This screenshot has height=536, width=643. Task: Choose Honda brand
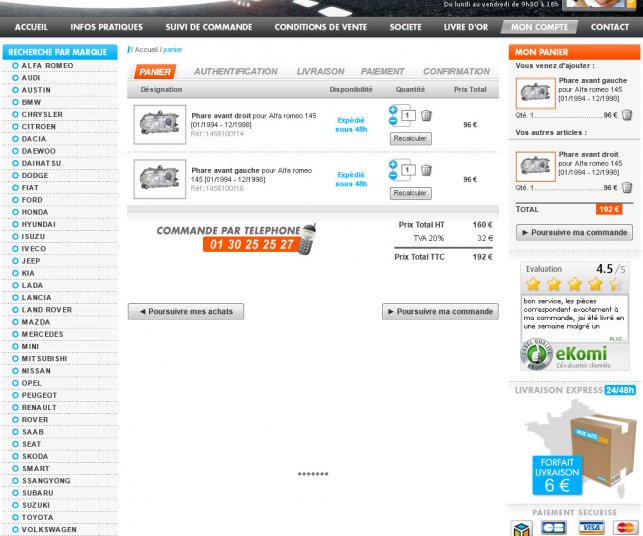pos(35,212)
